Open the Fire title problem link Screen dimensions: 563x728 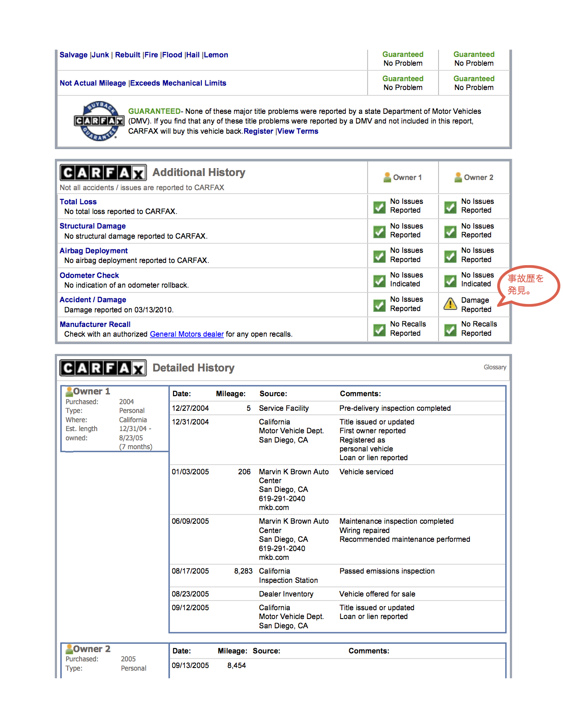(151, 55)
